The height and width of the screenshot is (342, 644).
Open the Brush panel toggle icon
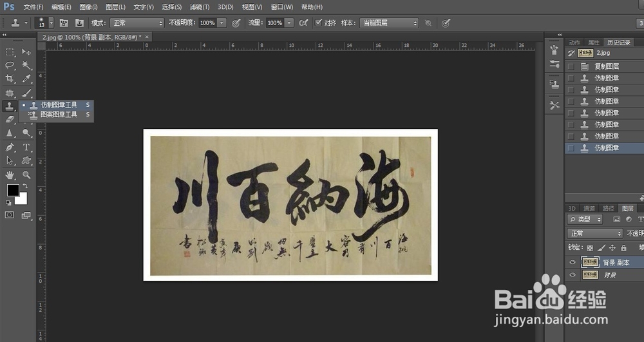click(x=64, y=23)
